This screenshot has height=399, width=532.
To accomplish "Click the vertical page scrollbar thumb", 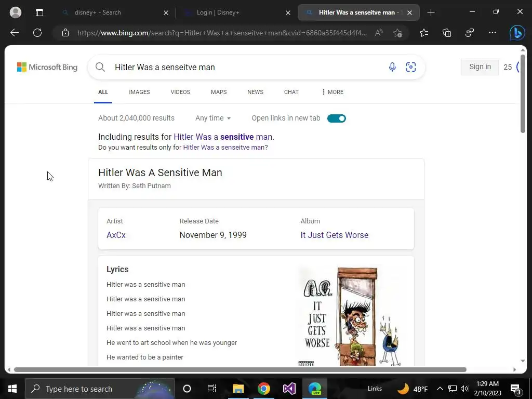I will click(523, 94).
